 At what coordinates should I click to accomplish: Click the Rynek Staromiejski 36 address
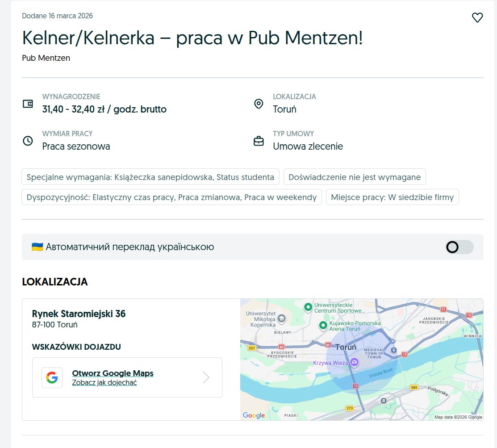[79, 314]
